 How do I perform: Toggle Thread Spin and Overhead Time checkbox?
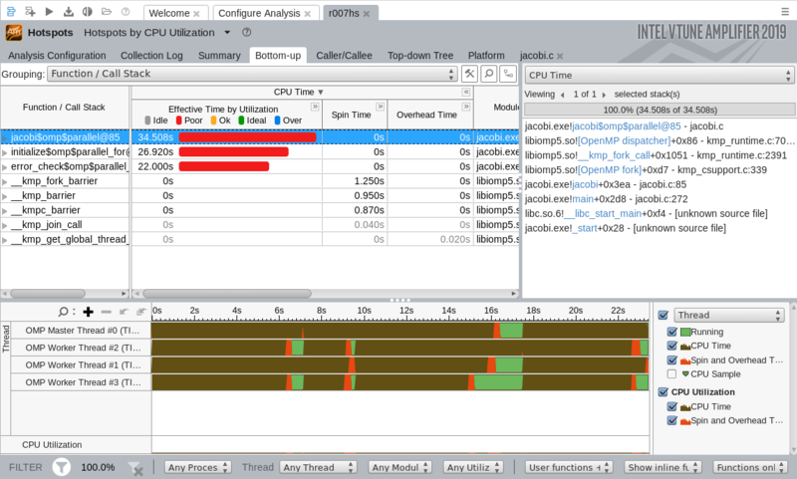tap(672, 360)
